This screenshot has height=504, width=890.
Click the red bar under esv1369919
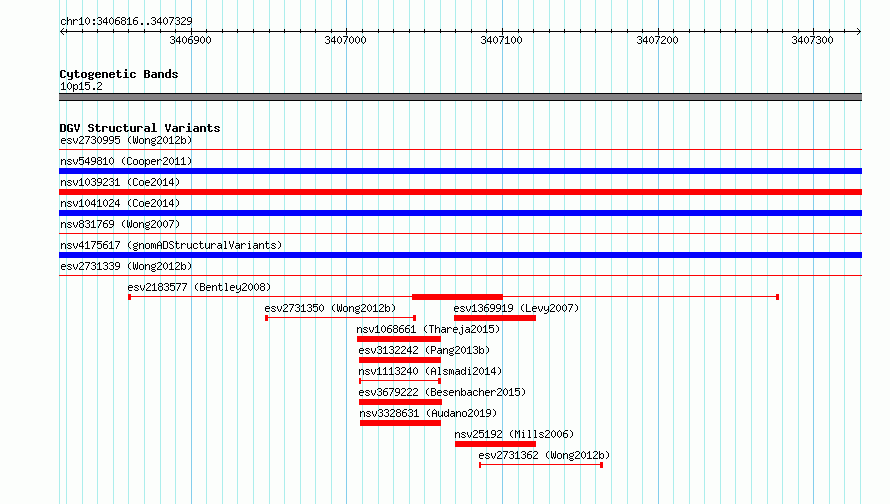point(495,318)
